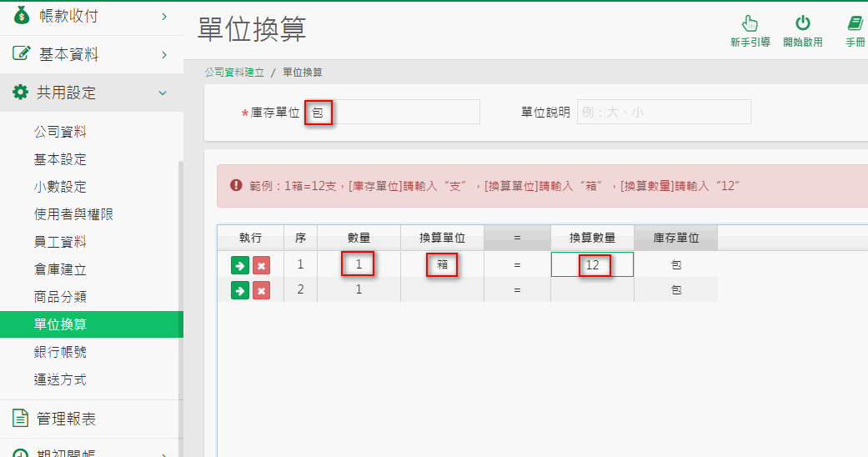Image resolution: width=868 pixels, height=457 pixels.
Task: Click the 單位換算 page title
Action: click(252, 29)
